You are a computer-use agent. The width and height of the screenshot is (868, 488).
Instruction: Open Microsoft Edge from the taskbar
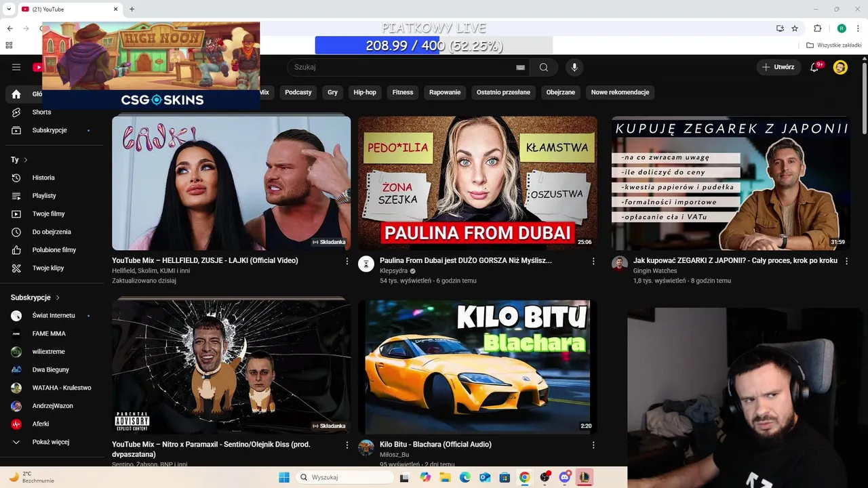465,477
